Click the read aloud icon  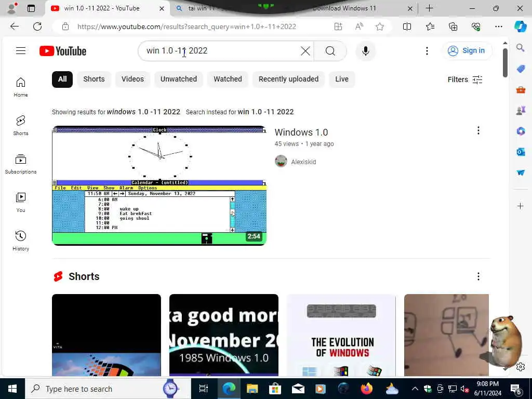pos(359,26)
